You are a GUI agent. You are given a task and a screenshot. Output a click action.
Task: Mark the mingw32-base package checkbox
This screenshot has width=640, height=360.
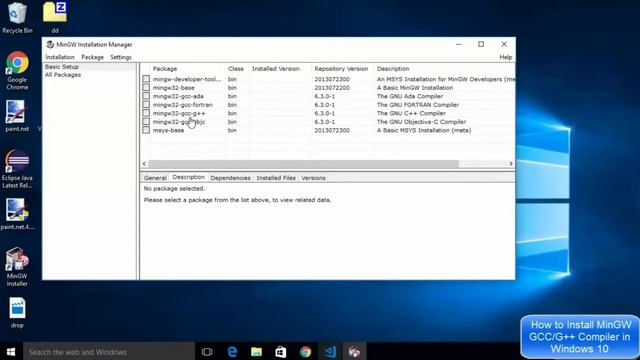pos(146,87)
